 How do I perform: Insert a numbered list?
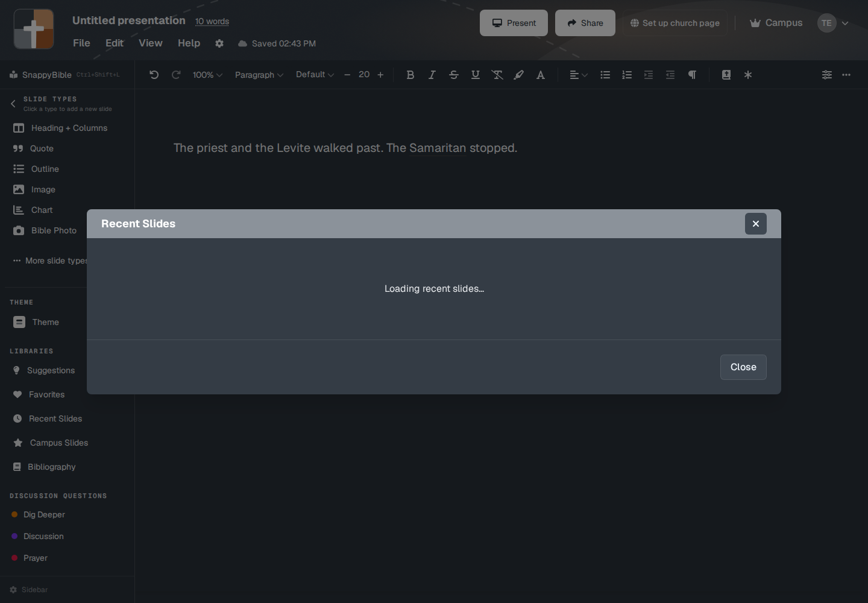click(x=627, y=75)
